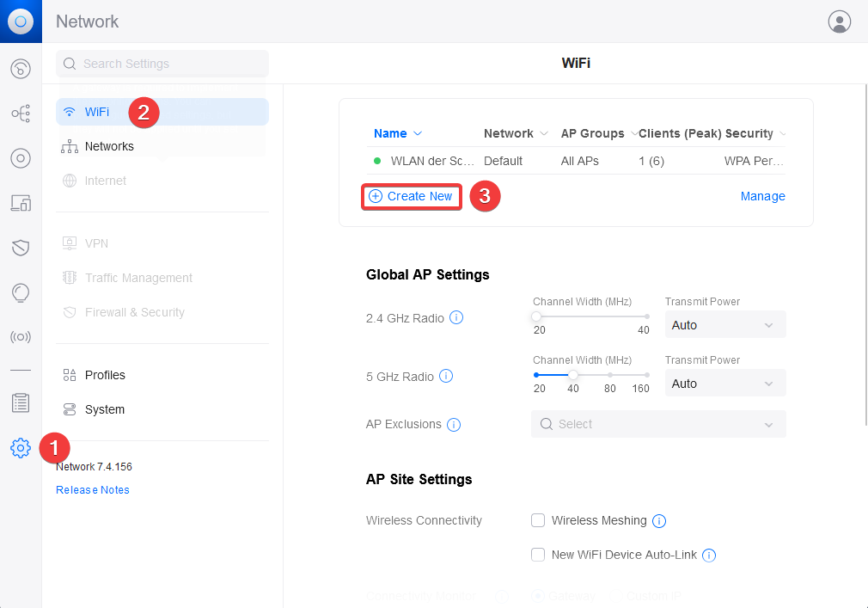Viewport: 868px width, 608px height.
Task: Open the Insights lightbulb icon
Action: [21, 292]
